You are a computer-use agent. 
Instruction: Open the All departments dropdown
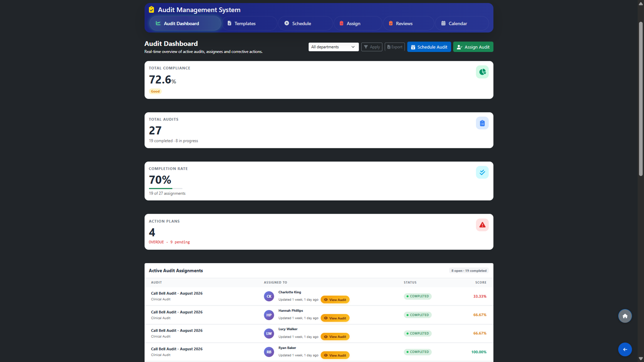point(333,47)
